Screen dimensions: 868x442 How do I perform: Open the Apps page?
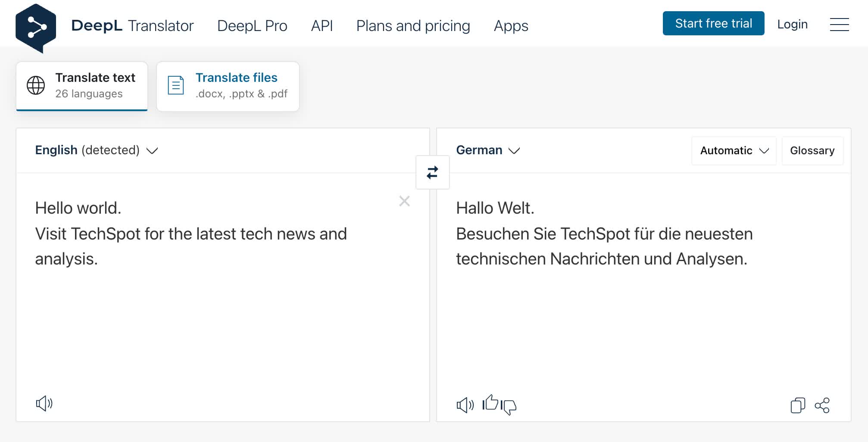point(511,26)
